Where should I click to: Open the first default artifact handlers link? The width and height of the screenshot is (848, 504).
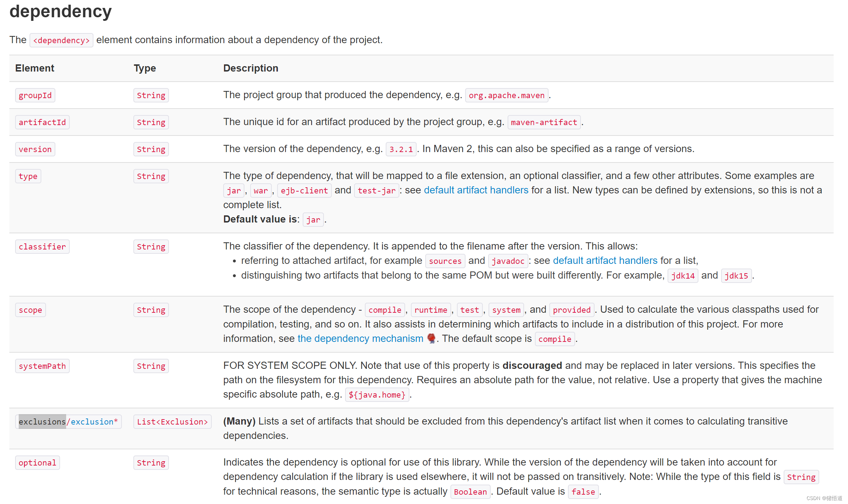pos(476,190)
